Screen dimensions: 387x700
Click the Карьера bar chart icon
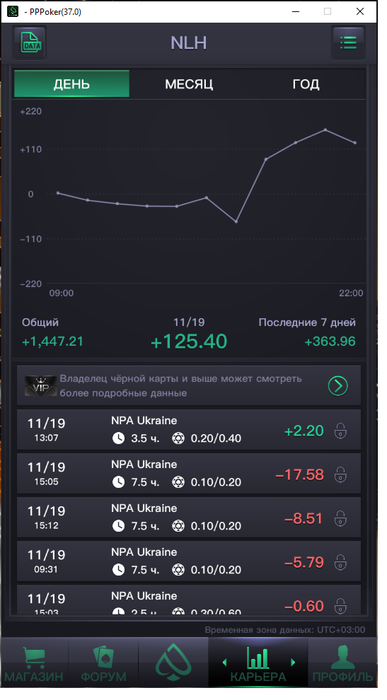pos(258,658)
